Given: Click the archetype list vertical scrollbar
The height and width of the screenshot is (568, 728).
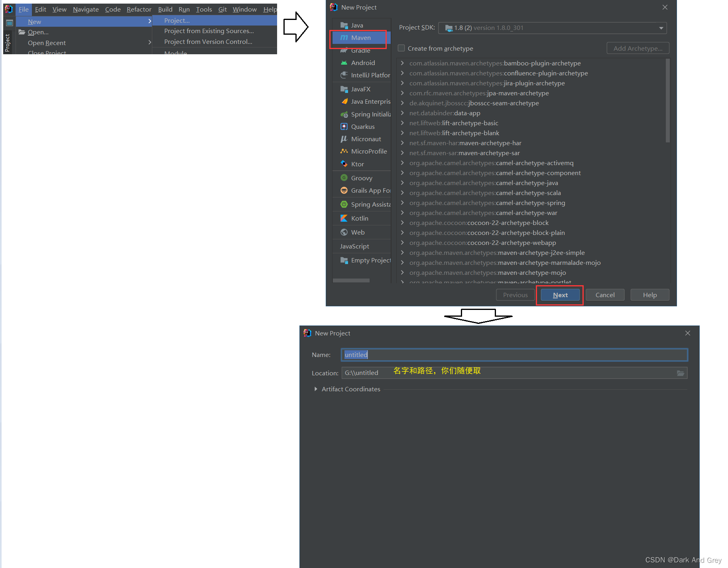Looking at the screenshot, I should coord(668,101).
